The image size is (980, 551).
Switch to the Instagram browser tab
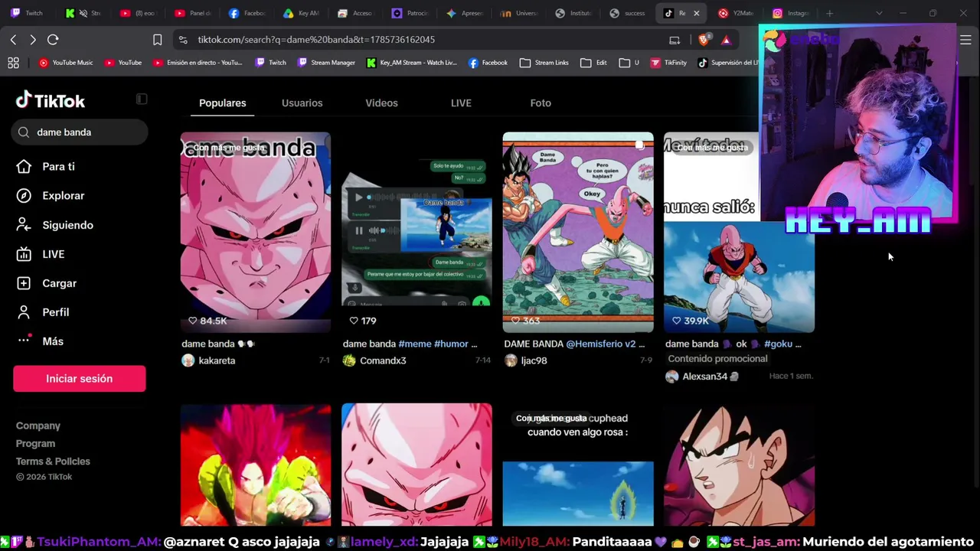click(790, 13)
